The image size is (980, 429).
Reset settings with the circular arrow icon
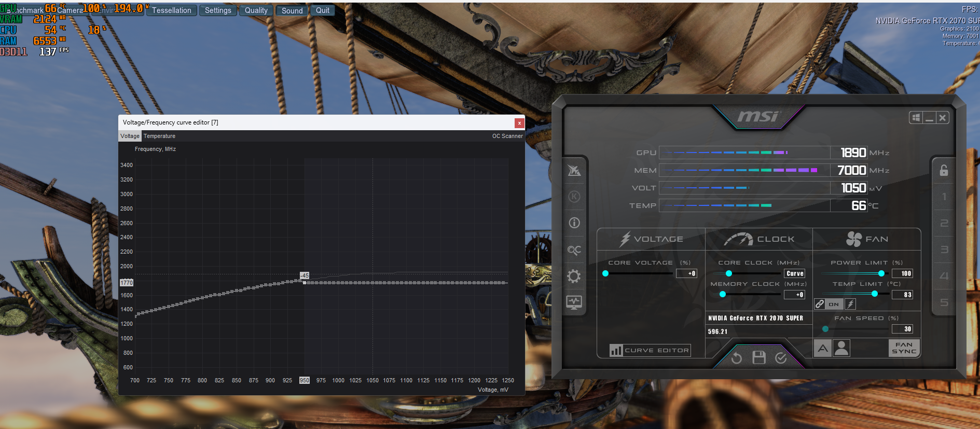(x=737, y=358)
